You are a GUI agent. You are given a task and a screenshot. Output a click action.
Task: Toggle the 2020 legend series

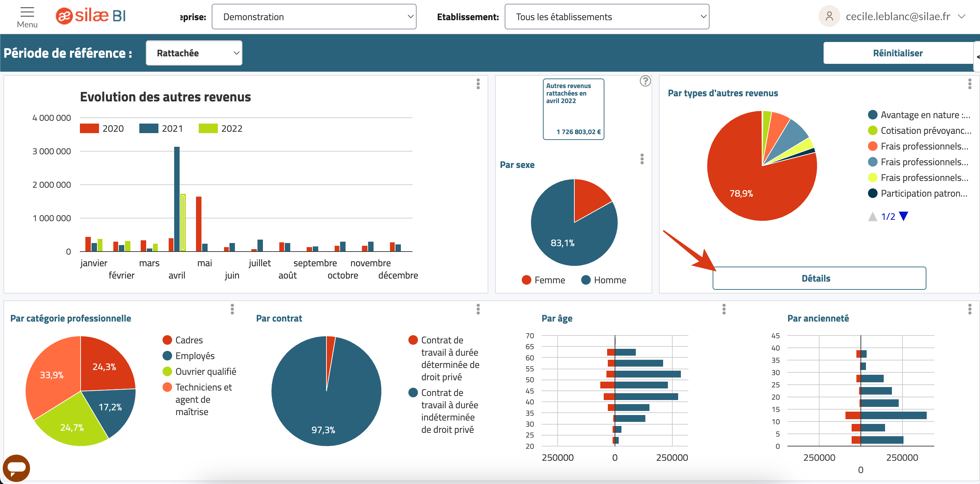[101, 128]
